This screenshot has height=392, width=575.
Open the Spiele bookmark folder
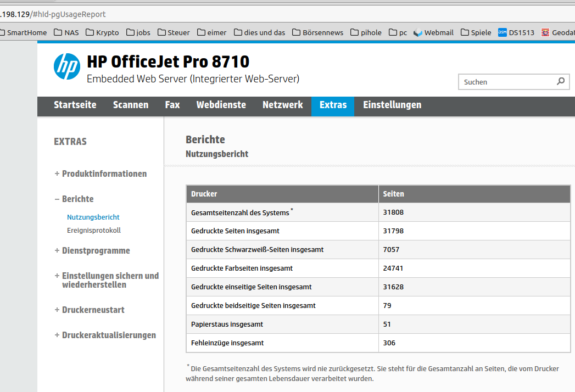click(476, 32)
